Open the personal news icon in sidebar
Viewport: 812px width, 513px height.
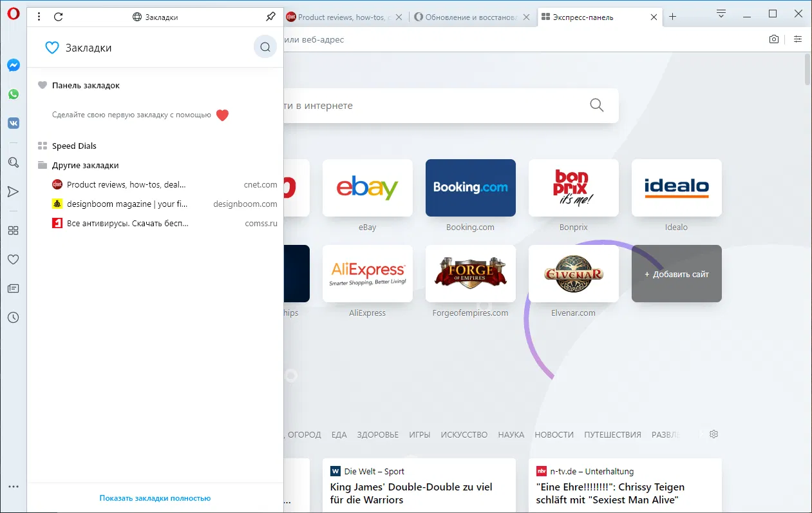pos(13,289)
